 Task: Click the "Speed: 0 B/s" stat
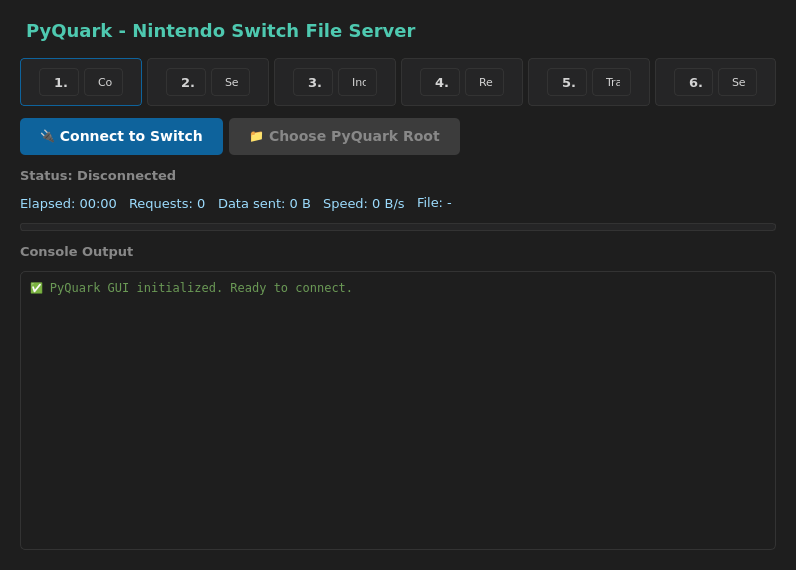tap(363, 204)
